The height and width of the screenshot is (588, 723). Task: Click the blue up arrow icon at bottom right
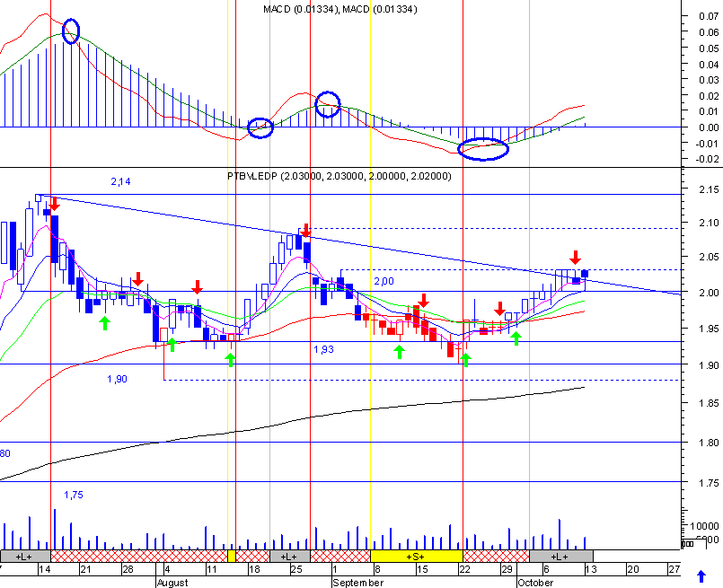coord(701,576)
